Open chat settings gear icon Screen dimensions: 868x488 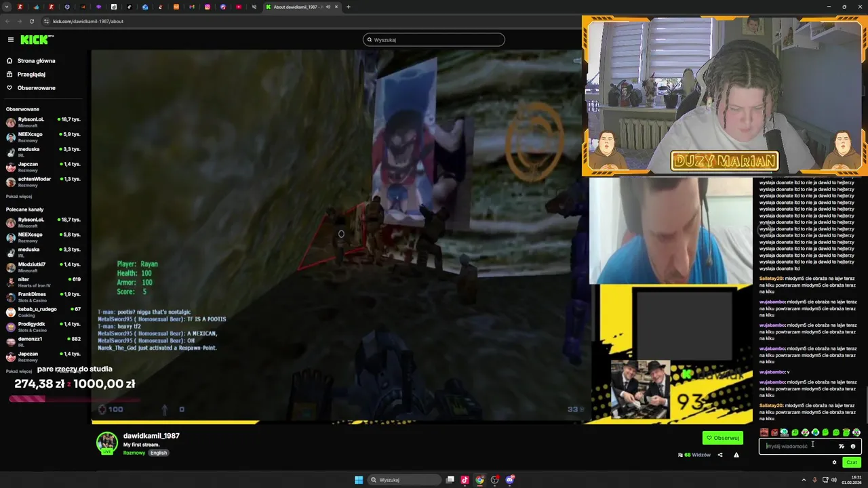tap(834, 462)
